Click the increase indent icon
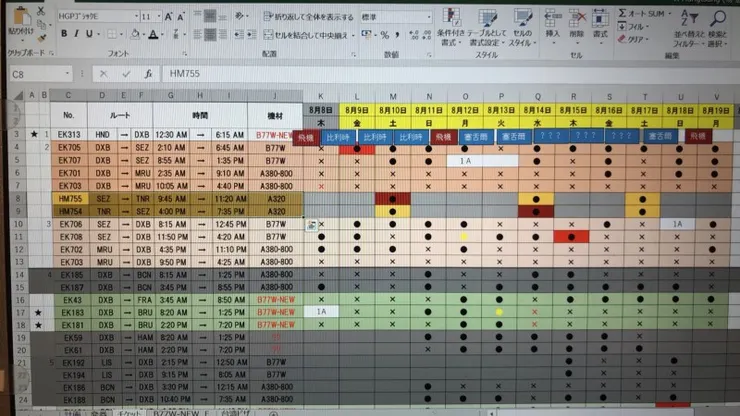Image resolution: width=740 pixels, height=416 pixels. (252, 34)
